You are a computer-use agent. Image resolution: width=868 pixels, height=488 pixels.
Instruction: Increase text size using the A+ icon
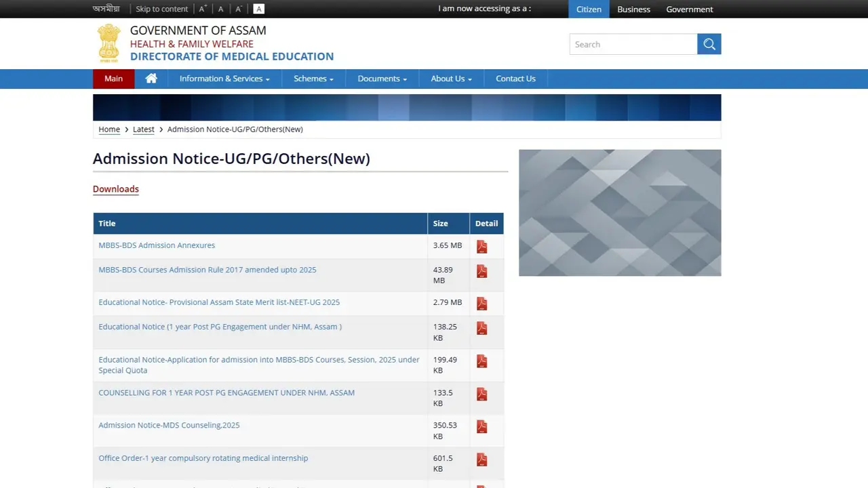[202, 9]
